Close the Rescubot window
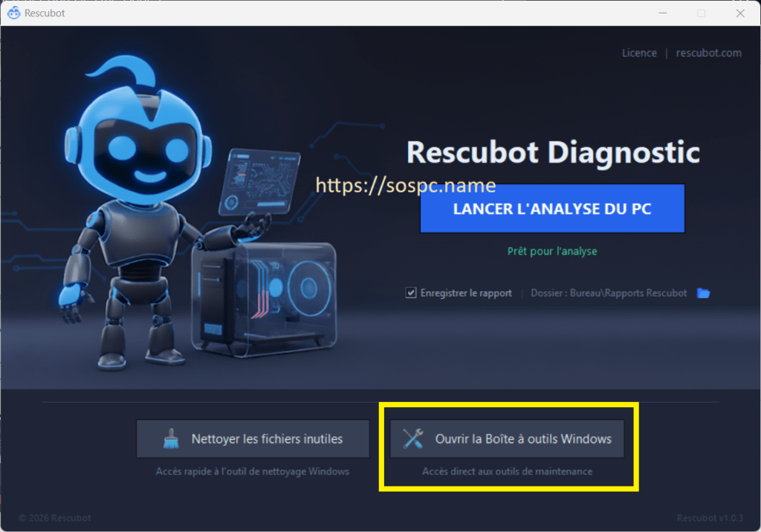The image size is (761, 532). pyautogui.click(x=740, y=13)
